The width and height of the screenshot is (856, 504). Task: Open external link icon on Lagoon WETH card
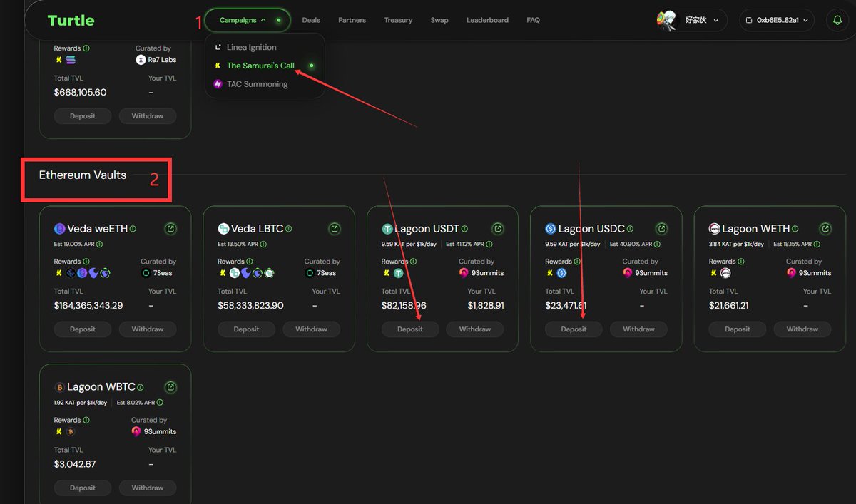coord(825,229)
